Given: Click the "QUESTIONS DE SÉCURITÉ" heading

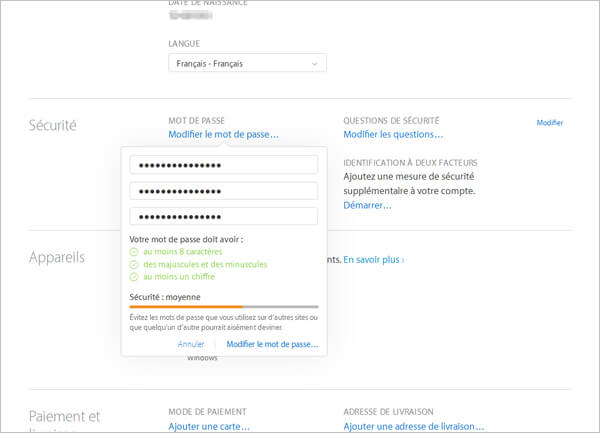Looking at the screenshot, I should [x=391, y=121].
